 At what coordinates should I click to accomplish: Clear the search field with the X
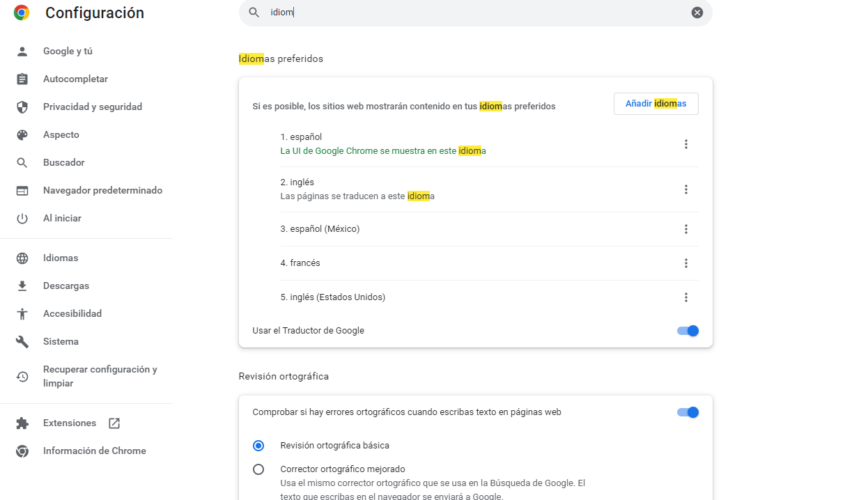click(x=697, y=12)
